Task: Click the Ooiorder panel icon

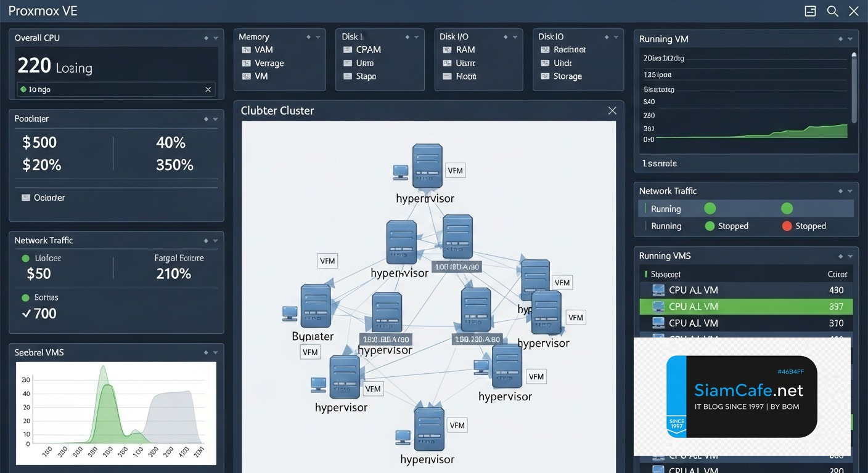Action: pyautogui.click(x=26, y=198)
